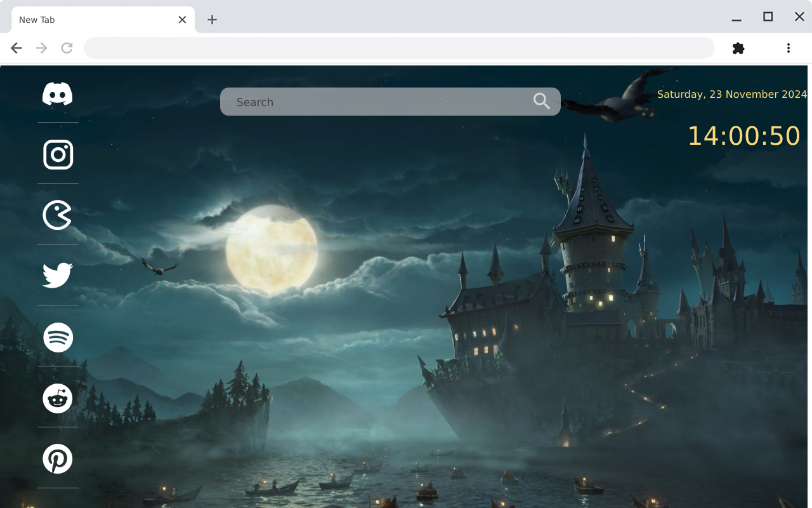Click the back navigation arrow

16,48
